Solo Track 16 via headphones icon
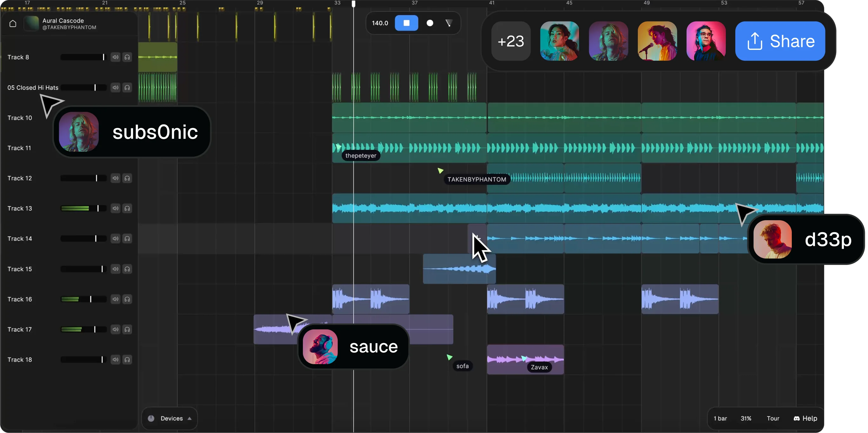This screenshot has width=868, height=433. 127,299
